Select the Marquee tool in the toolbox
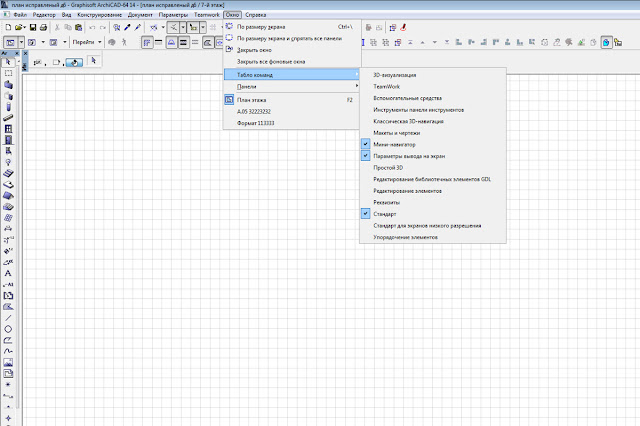Screen dimensions: 640x426 8,73
